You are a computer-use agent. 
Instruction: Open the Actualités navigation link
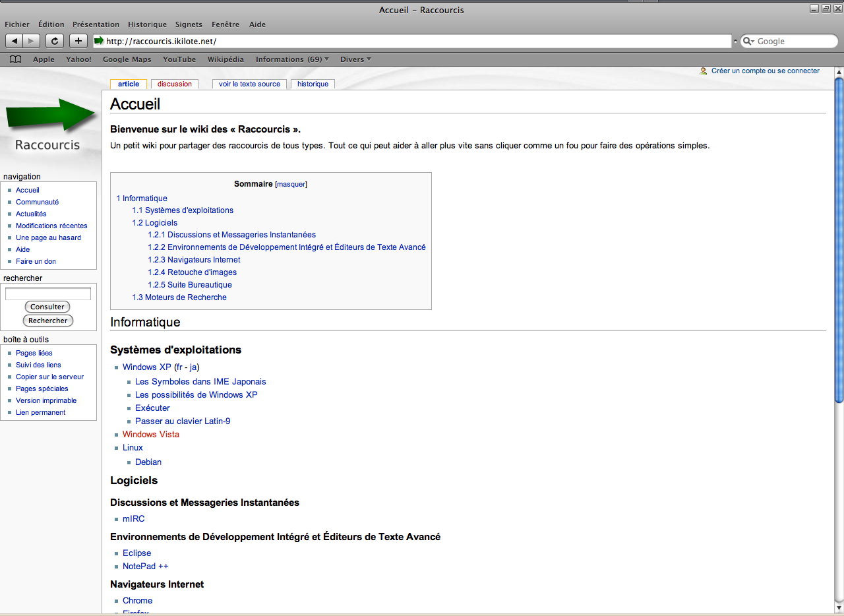tap(31, 214)
